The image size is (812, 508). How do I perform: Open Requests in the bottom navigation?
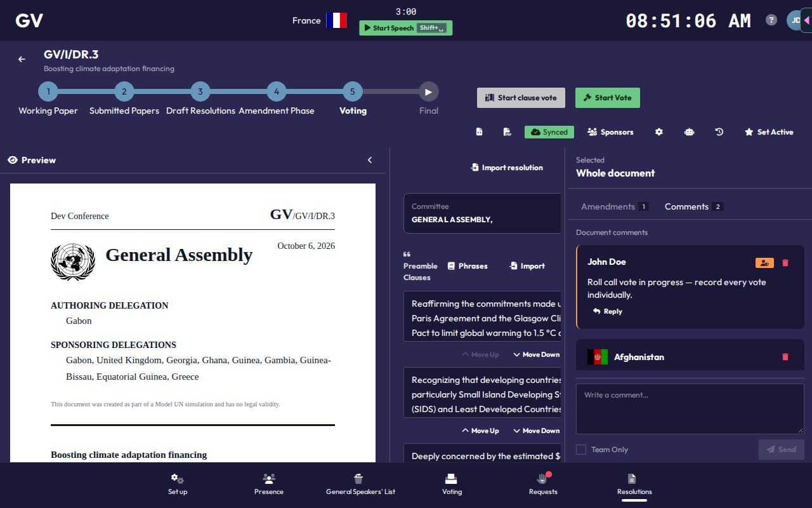543,485
